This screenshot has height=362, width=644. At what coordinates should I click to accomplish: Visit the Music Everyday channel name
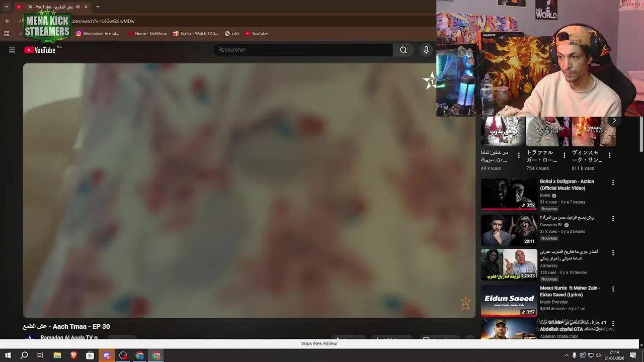click(554, 302)
